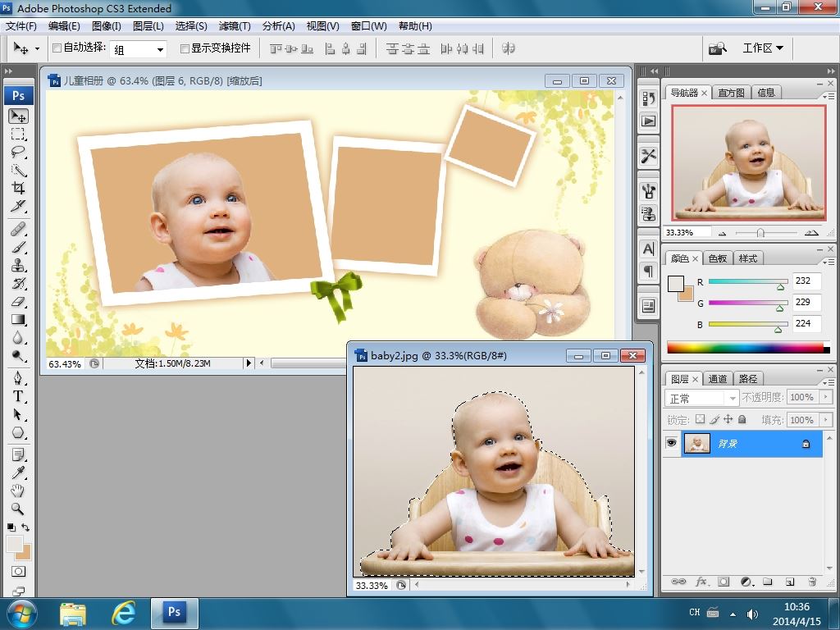This screenshot has height=630, width=840.
Task: Select the Eraser tool
Action: (18, 301)
